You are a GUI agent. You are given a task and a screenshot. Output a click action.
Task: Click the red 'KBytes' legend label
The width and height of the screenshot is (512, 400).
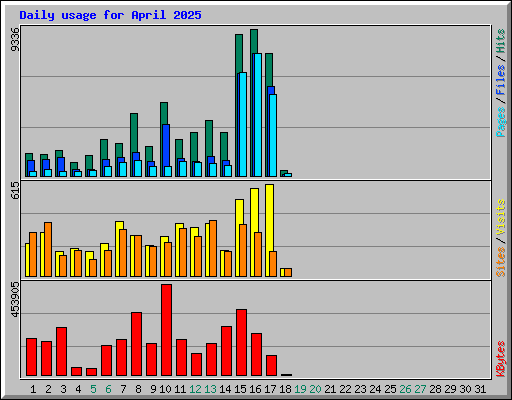coord(501,359)
